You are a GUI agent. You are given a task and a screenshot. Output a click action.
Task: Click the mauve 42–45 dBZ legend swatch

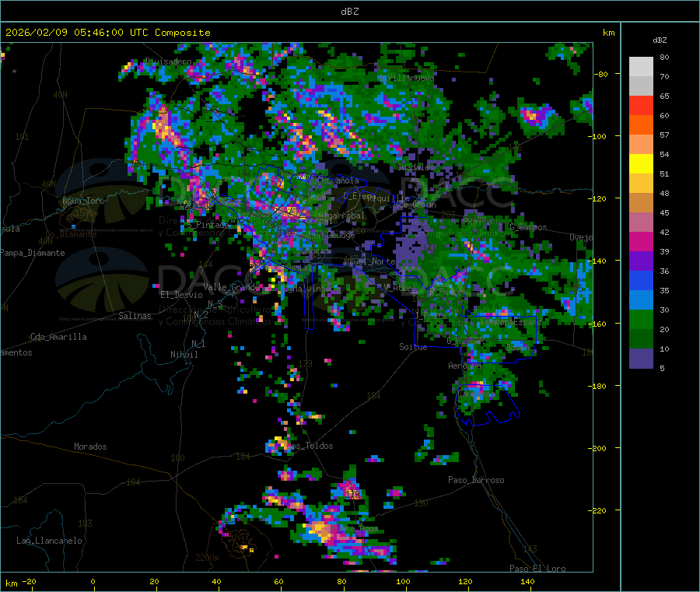(641, 222)
